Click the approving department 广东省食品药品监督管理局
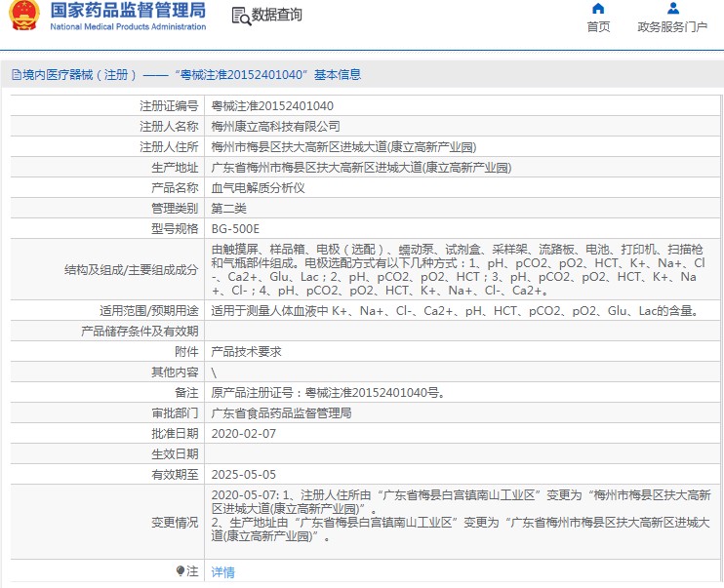This screenshot has height=588, width=724. pyautogui.click(x=281, y=412)
